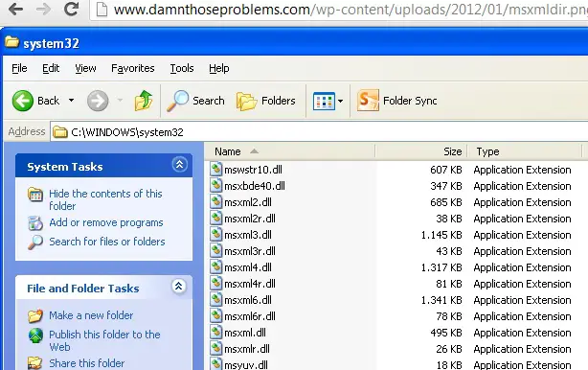Select the msxmlr.dll file icon

point(216,349)
